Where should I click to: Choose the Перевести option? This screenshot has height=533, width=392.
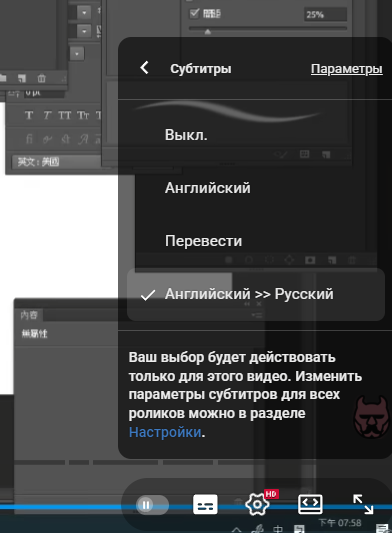[x=203, y=241]
